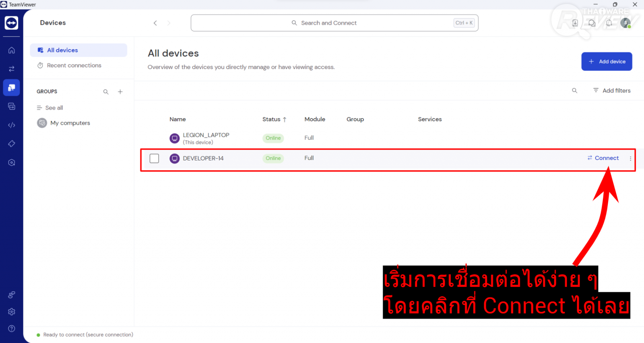Click the LEGION_LAPTOP device icon
The image size is (644, 343).
coord(174,138)
